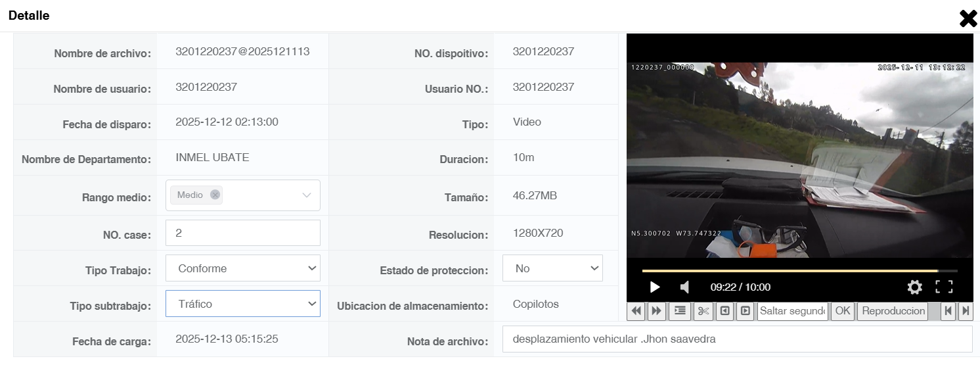Viewport: 980px width, 365px height.
Task: Select the 10m duration value
Action: 523,158
